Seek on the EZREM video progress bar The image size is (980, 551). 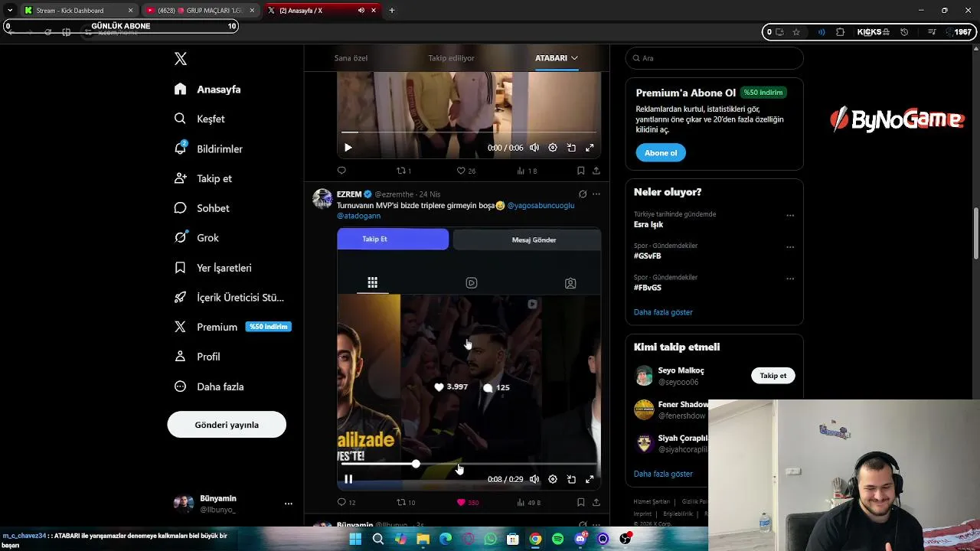469,465
